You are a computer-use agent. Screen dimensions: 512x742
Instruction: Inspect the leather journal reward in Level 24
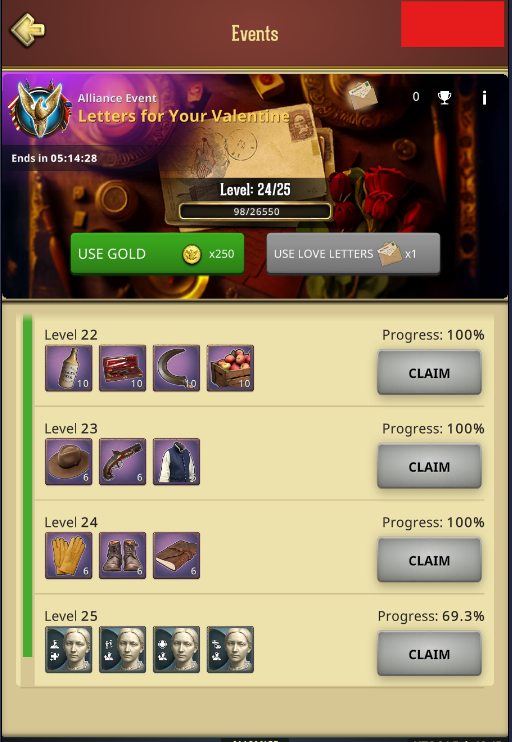point(177,556)
